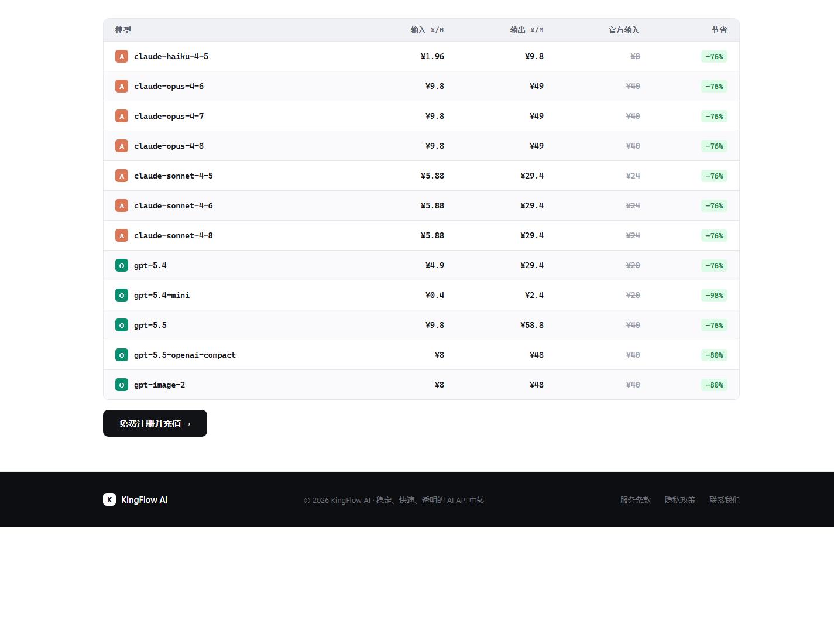
Task: Open the 服务条款 footer link
Action: tap(636, 500)
